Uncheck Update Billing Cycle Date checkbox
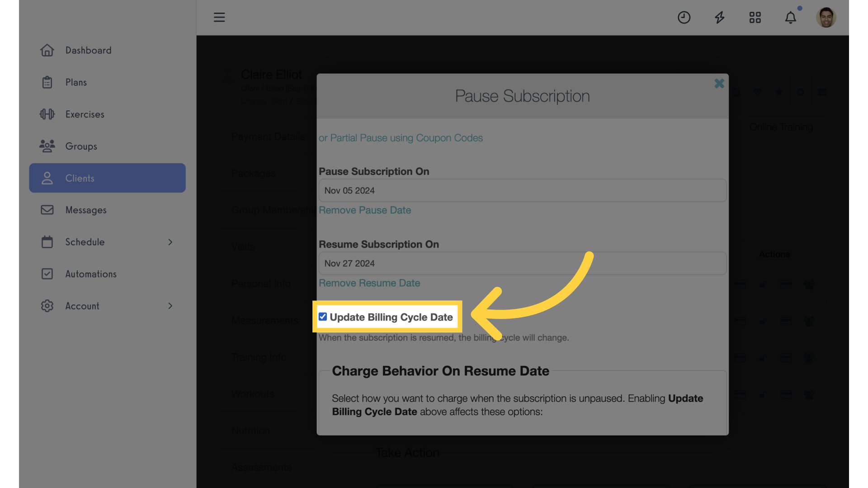Image resolution: width=868 pixels, height=488 pixels. coord(323,317)
